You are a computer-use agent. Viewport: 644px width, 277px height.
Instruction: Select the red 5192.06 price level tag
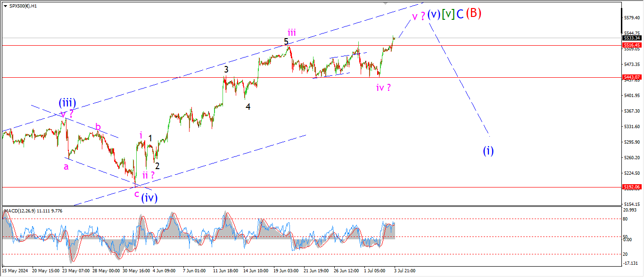631,187
